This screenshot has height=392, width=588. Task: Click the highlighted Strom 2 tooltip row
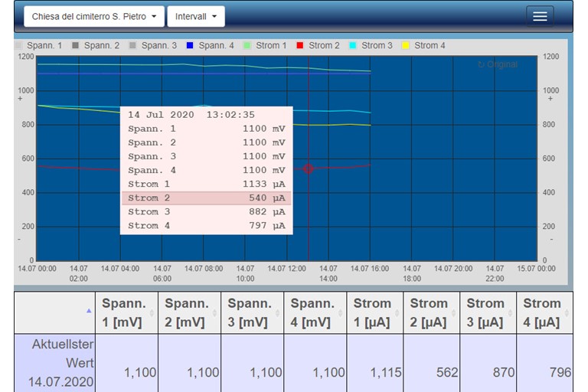click(x=207, y=198)
